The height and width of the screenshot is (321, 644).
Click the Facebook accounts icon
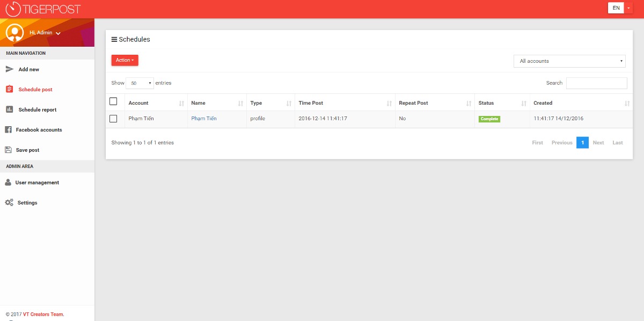coord(8,130)
